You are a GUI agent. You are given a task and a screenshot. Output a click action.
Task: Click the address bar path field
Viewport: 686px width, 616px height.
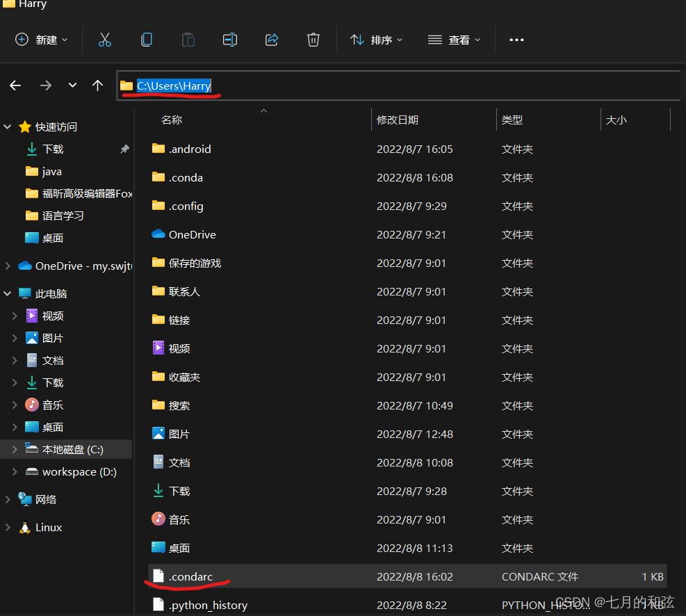417,86
